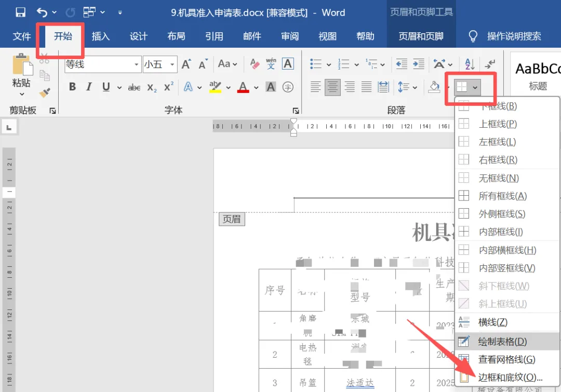Switch to the 视图 tab
Screen dimensions: 561x392
point(327,36)
